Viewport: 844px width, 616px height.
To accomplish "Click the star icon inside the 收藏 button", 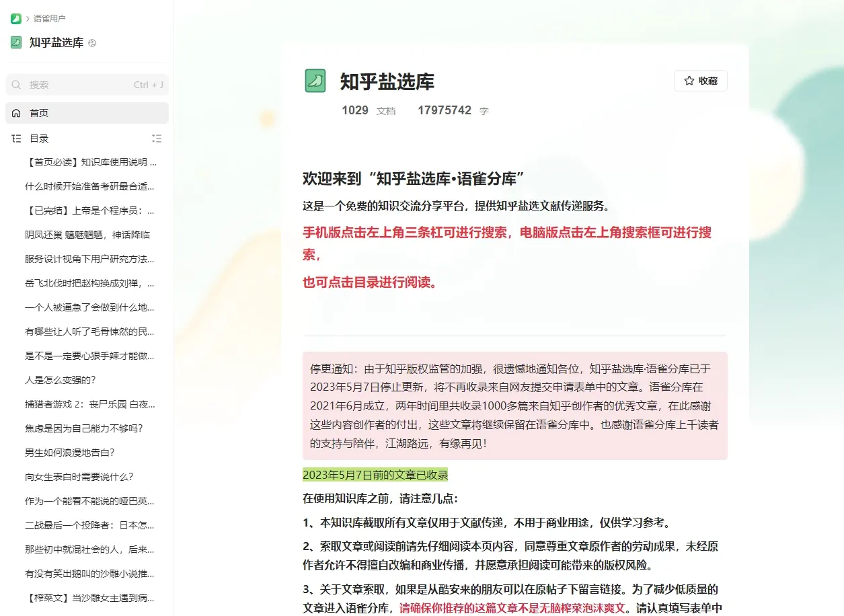I will click(687, 80).
